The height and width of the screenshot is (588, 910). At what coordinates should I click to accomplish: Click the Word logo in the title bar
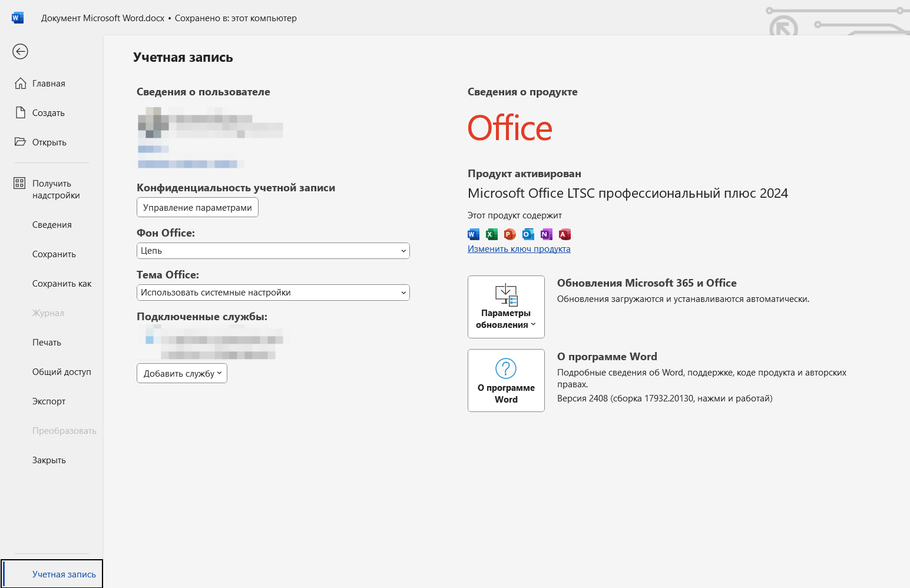tap(17, 18)
